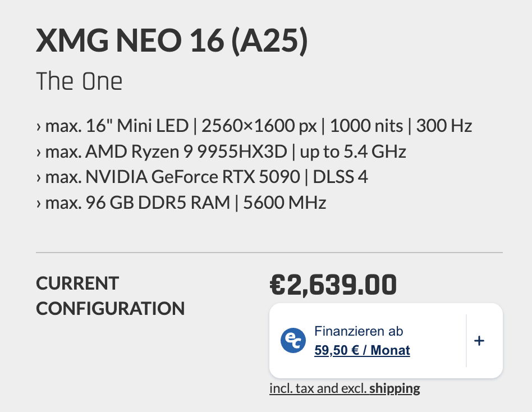Click the €2,639.00 price
Image resolution: width=532 pixels, height=412 pixels.
tap(333, 285)
